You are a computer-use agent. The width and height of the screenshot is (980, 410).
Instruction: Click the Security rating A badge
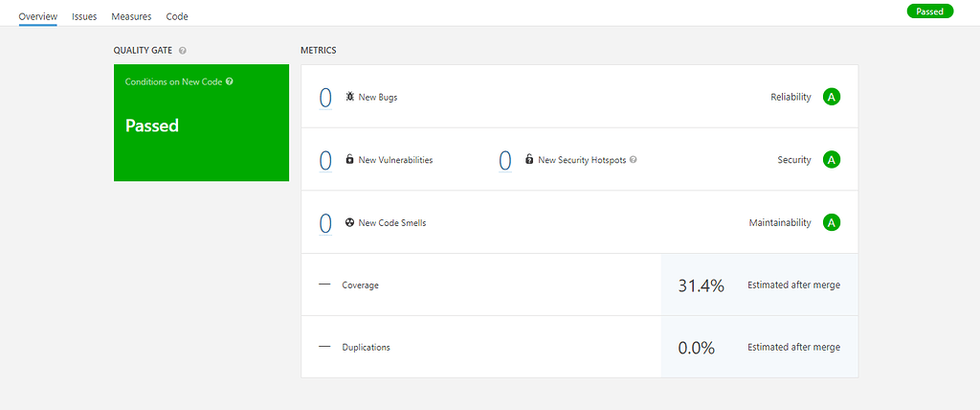click(832, 160)
